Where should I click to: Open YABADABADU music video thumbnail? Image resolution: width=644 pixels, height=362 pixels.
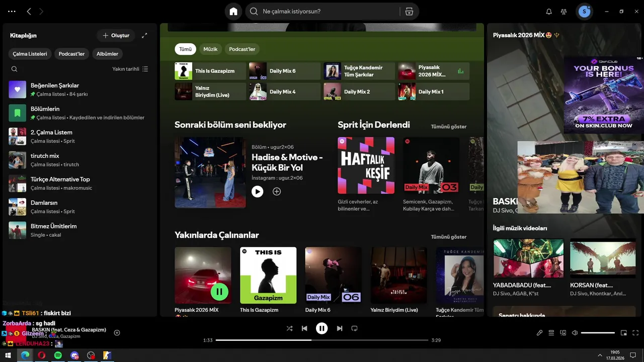point(528,258)
